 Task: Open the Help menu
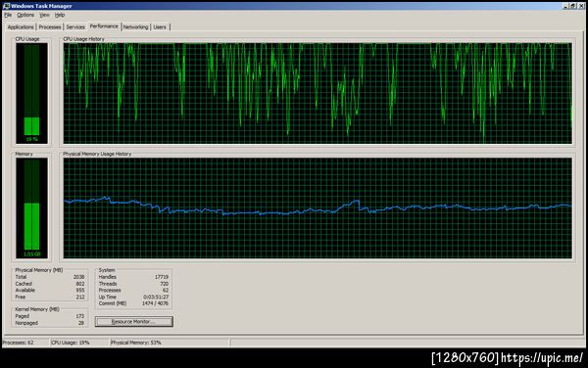(x=60, y=15)
